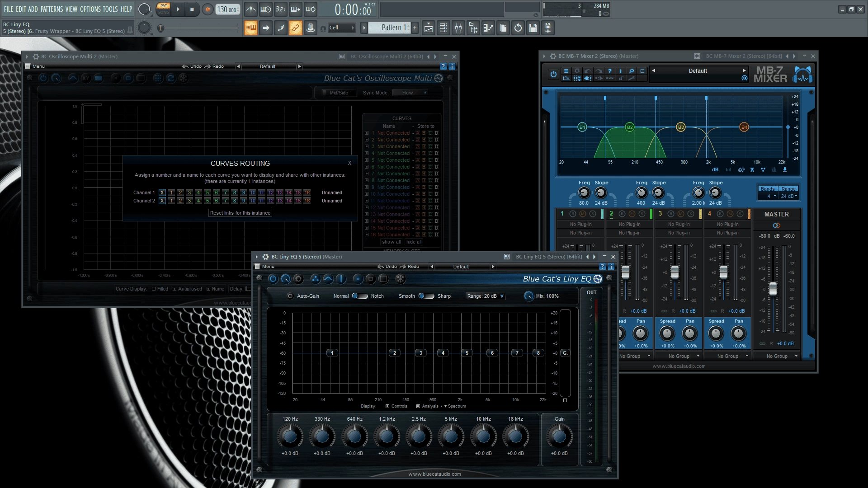868x488 pixels.
Task: Click the Liny EQ three dots icon
Action: click(316, 279)
